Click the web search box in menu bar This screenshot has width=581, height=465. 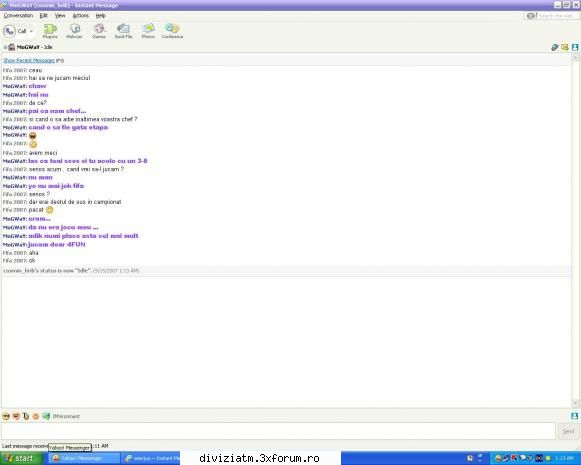[557, 16]
